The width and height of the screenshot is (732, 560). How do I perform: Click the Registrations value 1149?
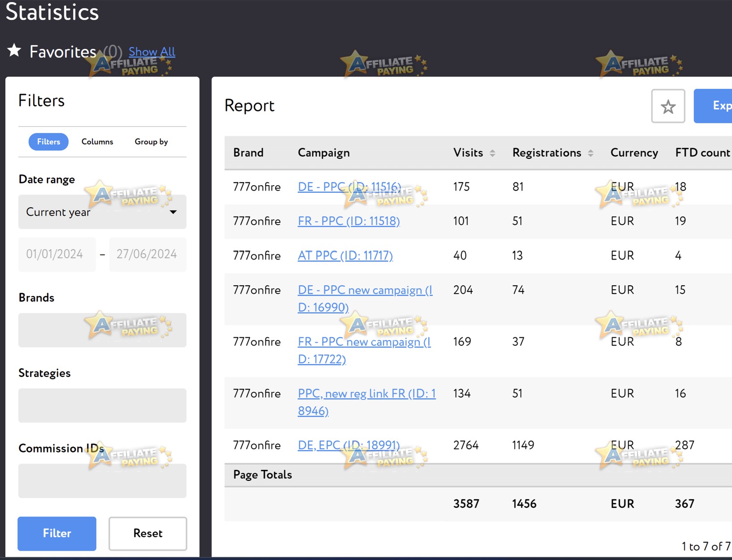pos(523,445)
